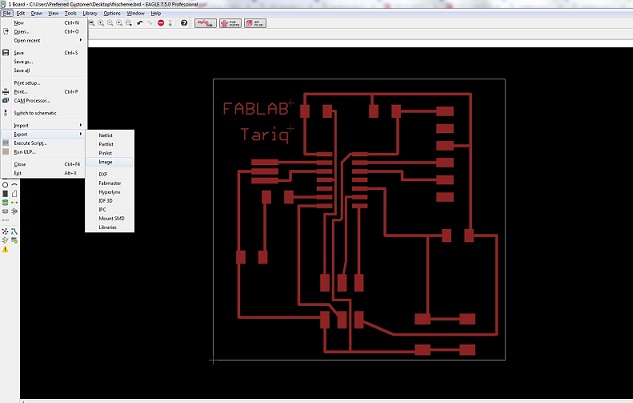Open the Options menu

click(x=112, y=13)
